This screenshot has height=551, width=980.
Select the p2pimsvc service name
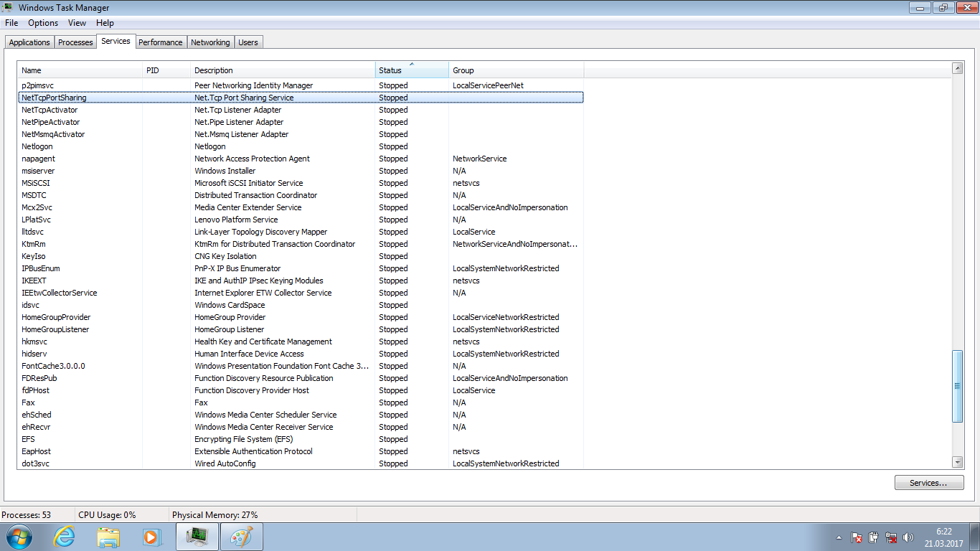click(x=37, y=85)
